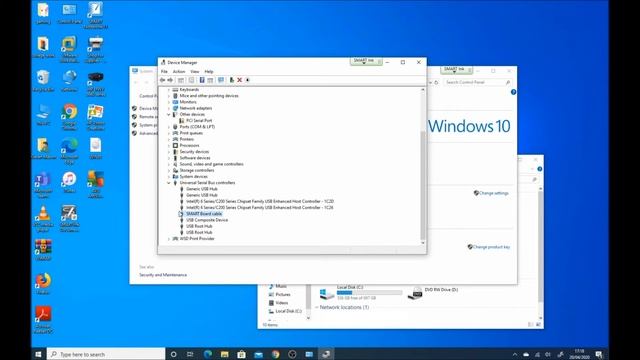This screenshot has height=360, width=640.
Task: Select the Software devices label
Action: 195,158
